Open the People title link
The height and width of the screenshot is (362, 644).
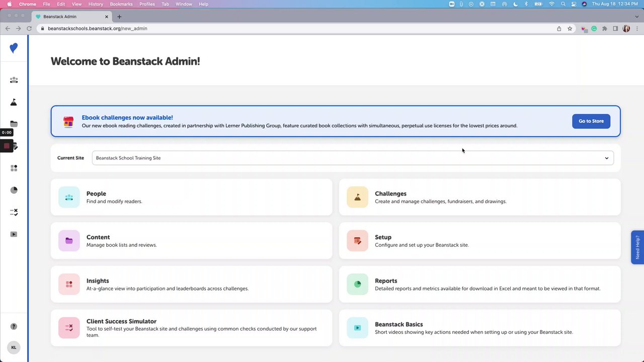(x=96, y=194)
